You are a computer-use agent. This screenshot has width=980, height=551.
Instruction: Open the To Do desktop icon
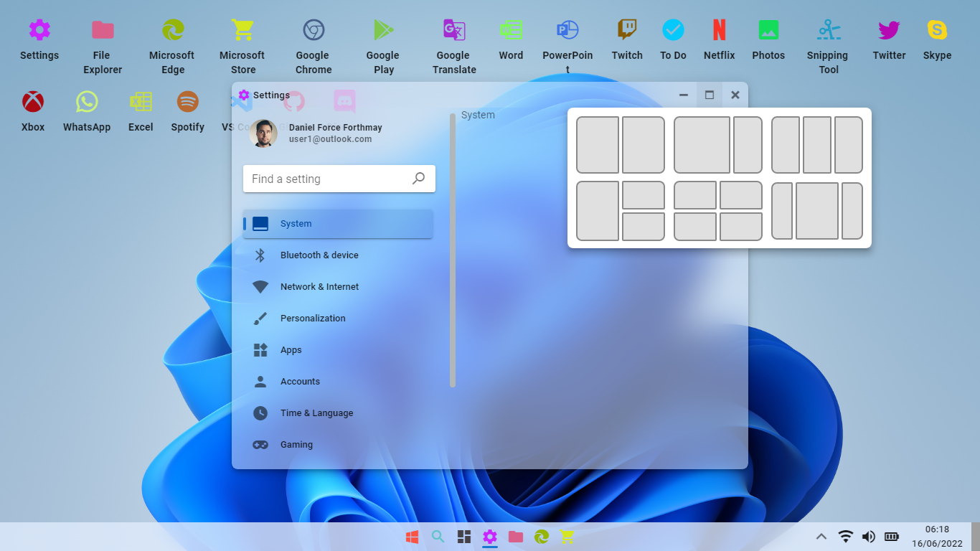pyautogui.click(x=673, y=40)
